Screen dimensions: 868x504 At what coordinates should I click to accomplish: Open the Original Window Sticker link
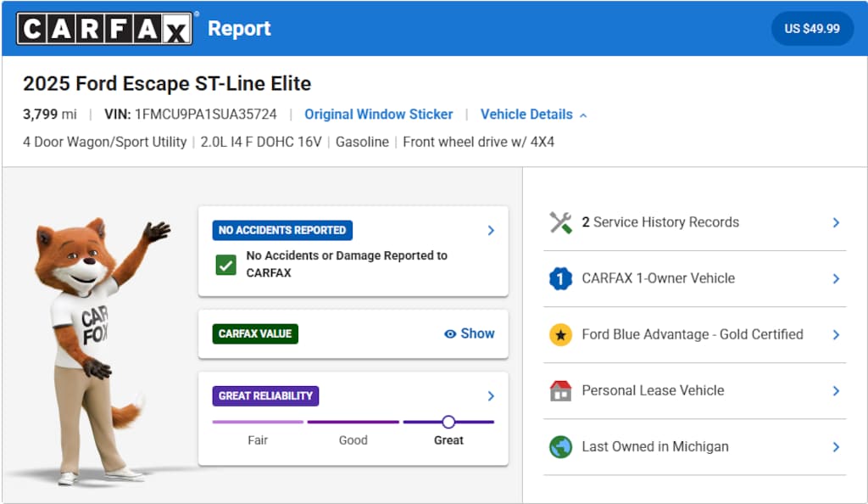click(379, 114)
